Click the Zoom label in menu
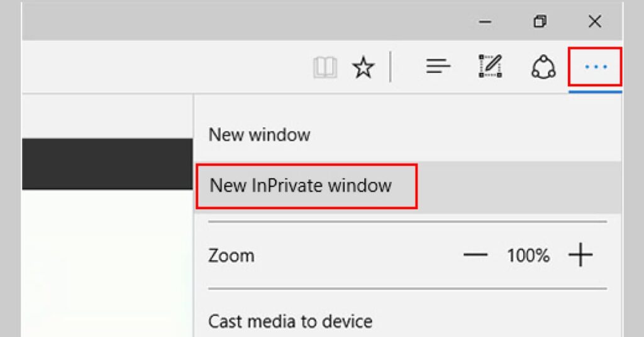The image size is (644, 337). 231,256
